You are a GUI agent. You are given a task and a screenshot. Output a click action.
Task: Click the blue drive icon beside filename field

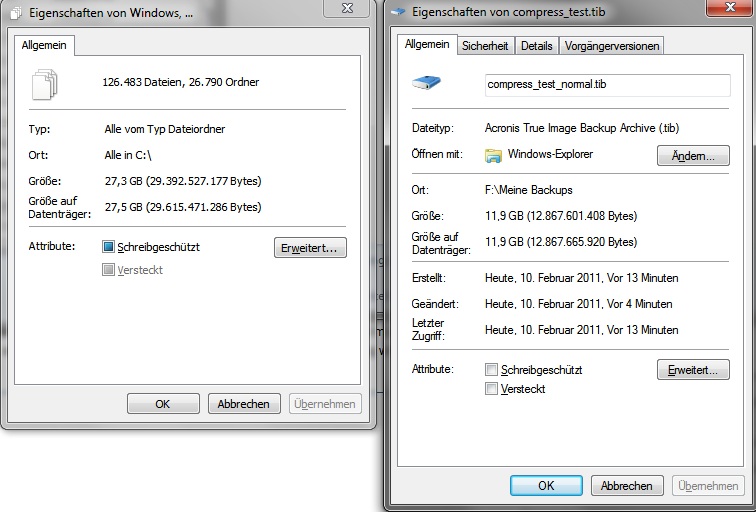tap(427, 82)
